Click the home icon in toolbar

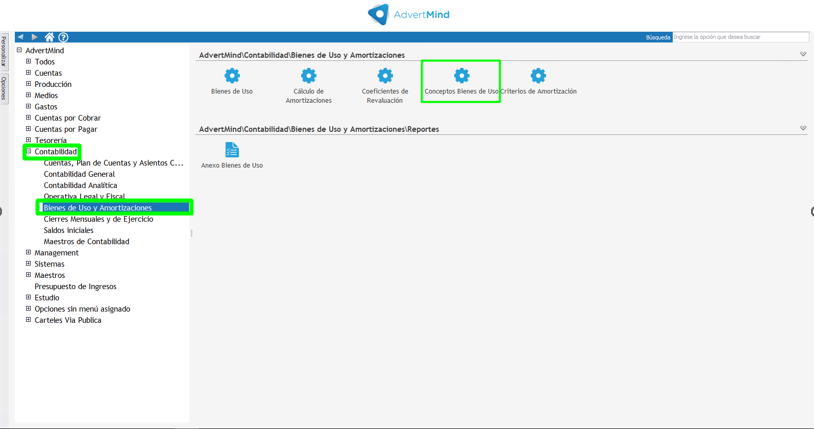(x=49, y=37)
